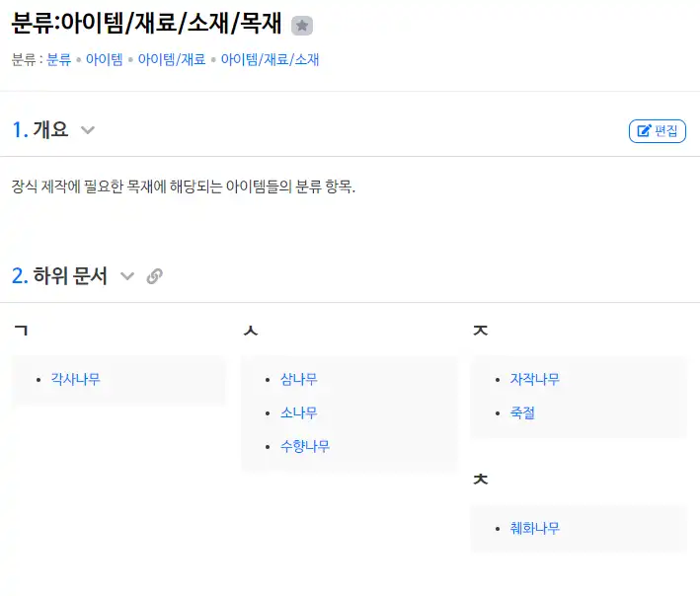The height and width of the screenshot is (596, 700).
Task: Open the 자작나무 document
Action: coord(534,379)
